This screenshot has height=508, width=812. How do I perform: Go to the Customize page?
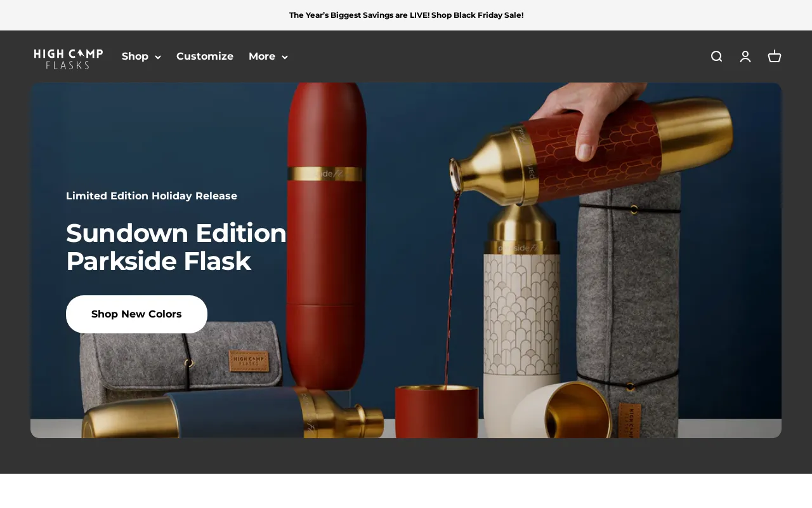point(205,57)
